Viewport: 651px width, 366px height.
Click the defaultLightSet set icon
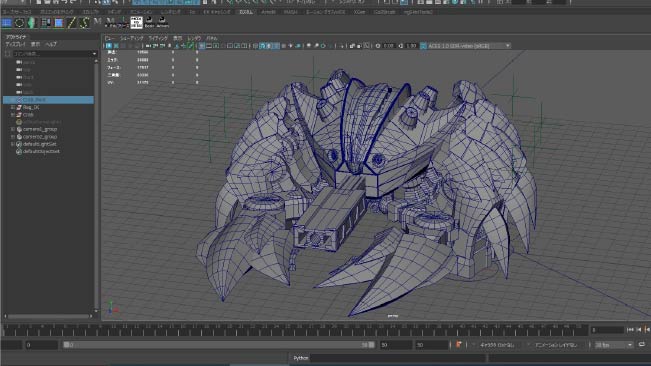tap(19, 144)
